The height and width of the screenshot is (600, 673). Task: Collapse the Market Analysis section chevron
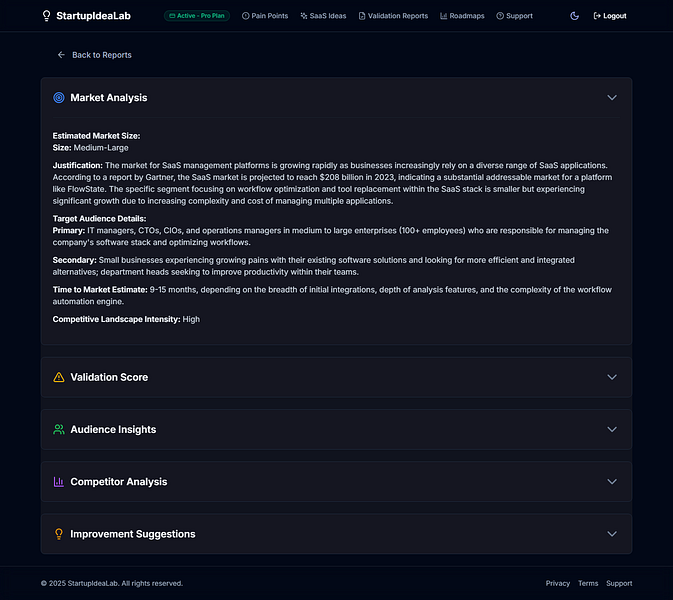tap(612, 98)
